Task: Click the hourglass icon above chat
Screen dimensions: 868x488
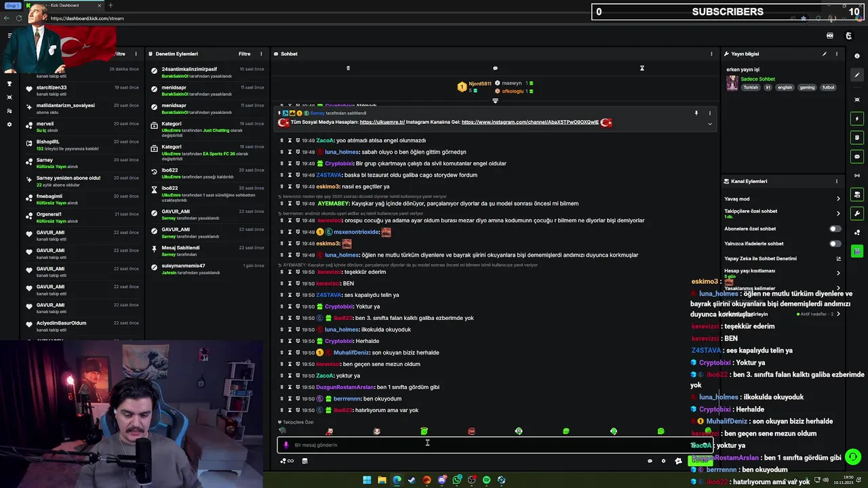Action: tap(642, 68)
